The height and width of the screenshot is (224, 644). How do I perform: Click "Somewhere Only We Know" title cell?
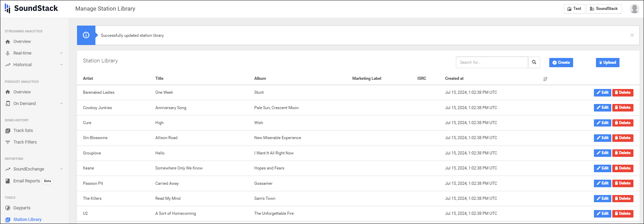coord(179,168)
